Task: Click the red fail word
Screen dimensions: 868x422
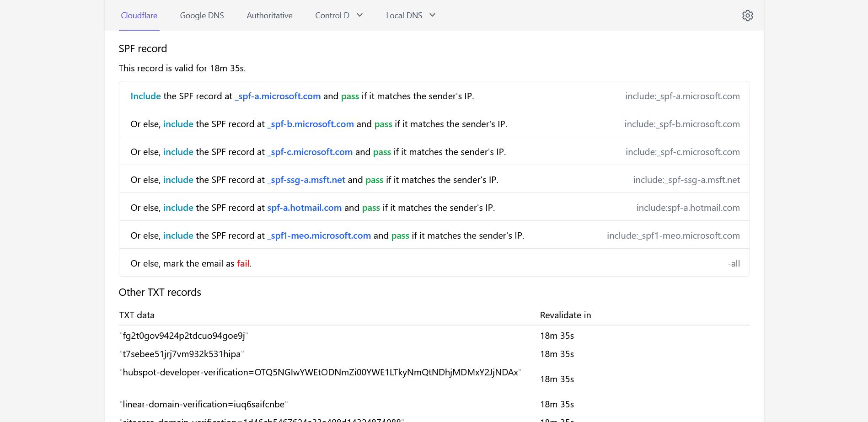Action: [x=243, y=263]
